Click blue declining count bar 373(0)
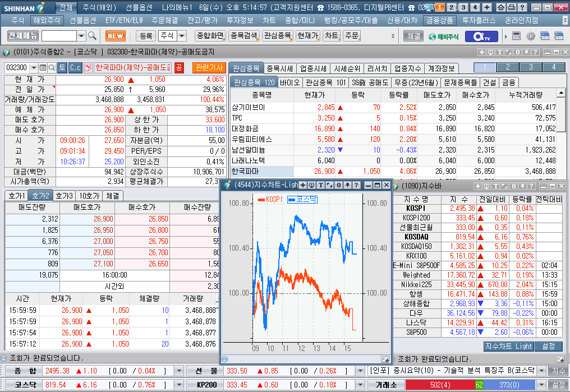The image size is (570, 392). [509, 385]
